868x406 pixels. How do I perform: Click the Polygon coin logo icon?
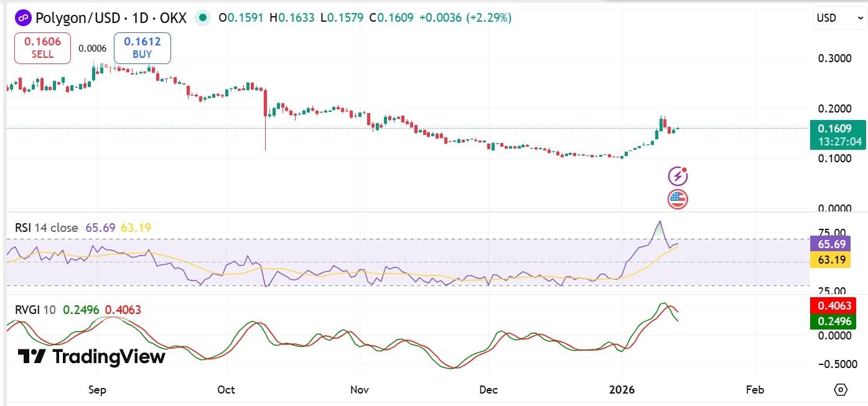click(23, 17)
